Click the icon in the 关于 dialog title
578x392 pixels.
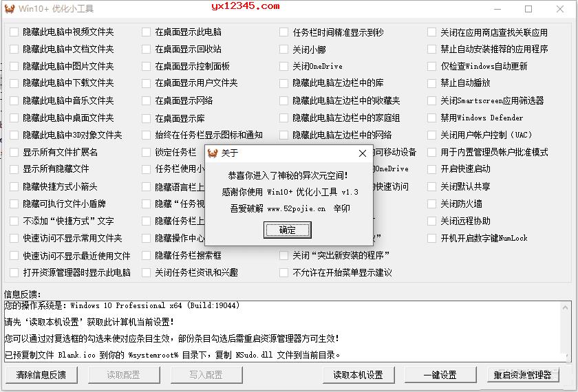(213, 153)
